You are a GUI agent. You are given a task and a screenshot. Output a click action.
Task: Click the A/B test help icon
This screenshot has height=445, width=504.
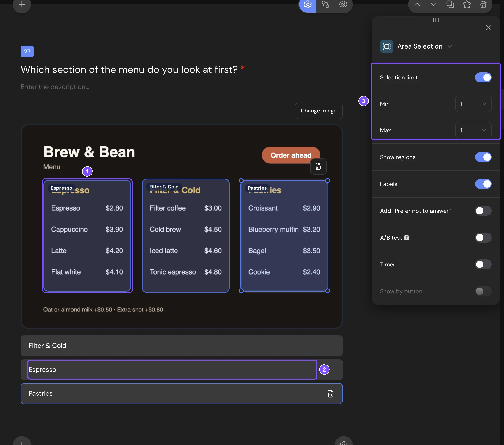[406, 238]
